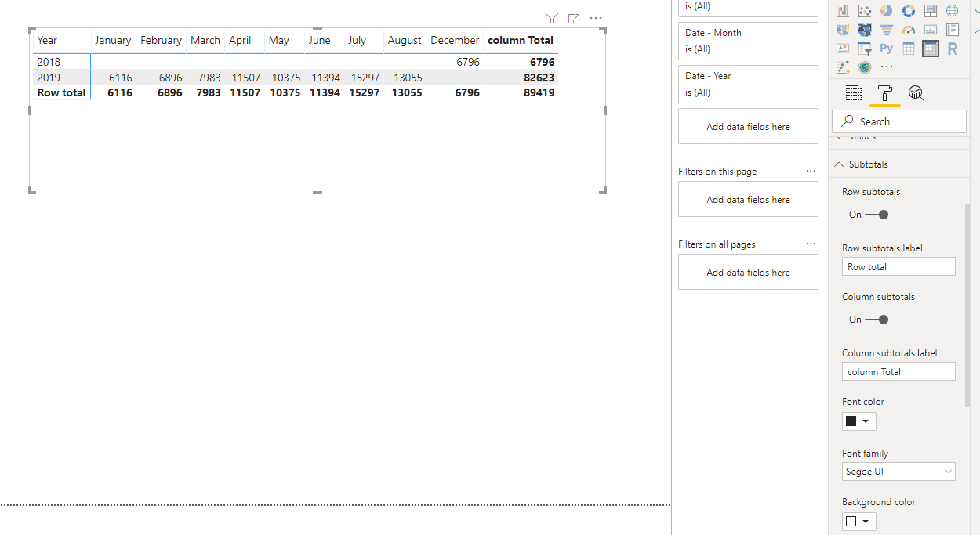Image resolution: width=980 pixels, height=535 pixels.
Task: Select the donut chart visualization
Action: [x=909, y=11]
